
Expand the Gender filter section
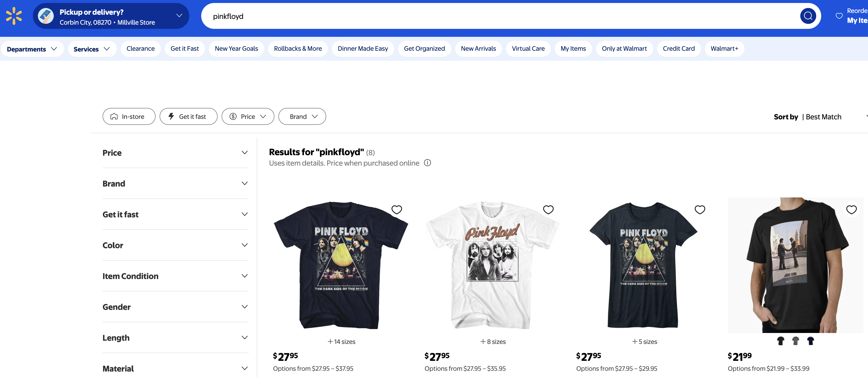[x=175, y=307]
